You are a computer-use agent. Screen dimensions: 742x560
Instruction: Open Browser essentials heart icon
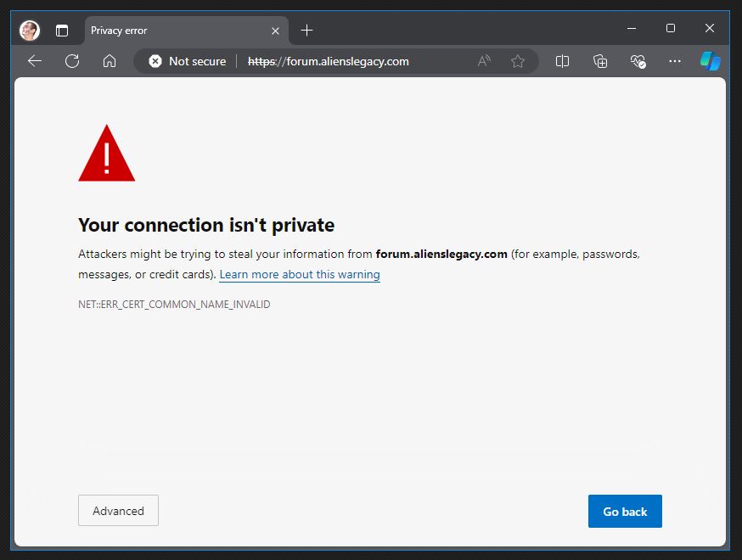(638, 61)
